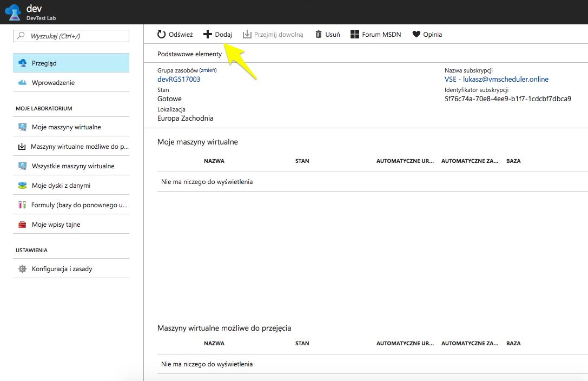Image resolution: width=588 pixels, height=381 pixels.
Task: Click the Wszystkie maszyny wirtualne icon
Action: 23,166
